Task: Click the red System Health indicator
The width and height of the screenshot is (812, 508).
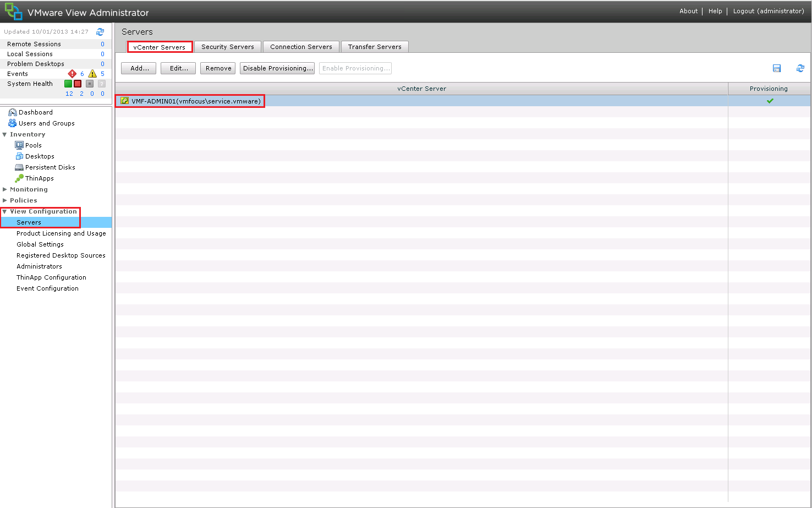Action: pos(78,84)
